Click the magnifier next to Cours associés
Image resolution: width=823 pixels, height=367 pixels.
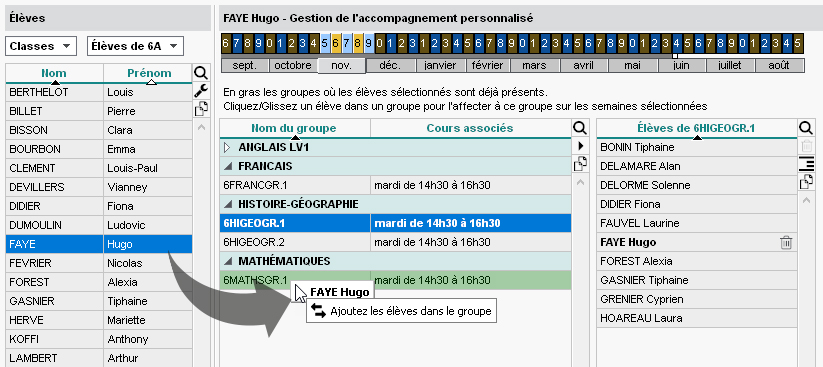tap(579, 128)
